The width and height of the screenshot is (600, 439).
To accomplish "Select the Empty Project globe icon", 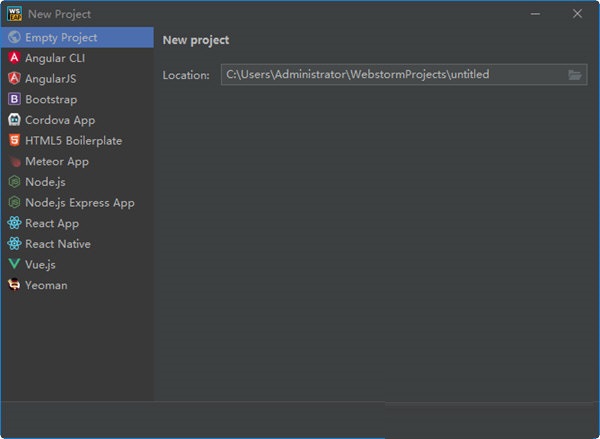I will point(15,38).
